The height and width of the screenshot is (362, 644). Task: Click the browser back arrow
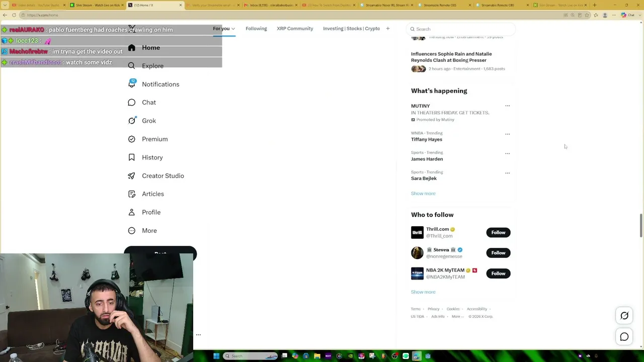click(x=5, y=15)
